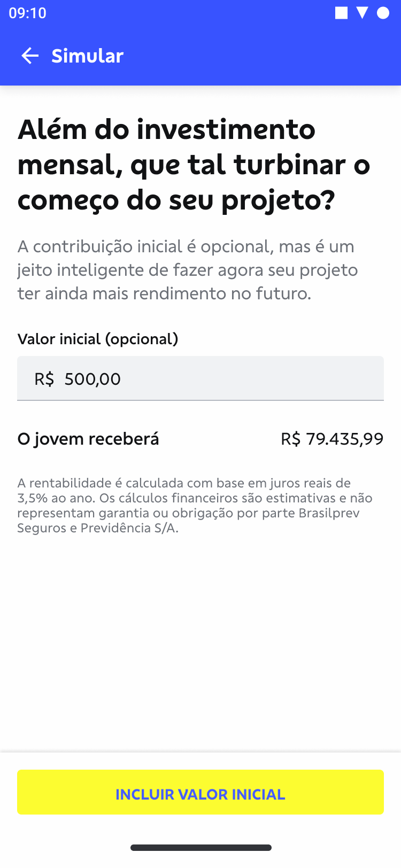Tap the word projeto? in the heading
This screenshot has width=401, height=868.
[278, 200]
